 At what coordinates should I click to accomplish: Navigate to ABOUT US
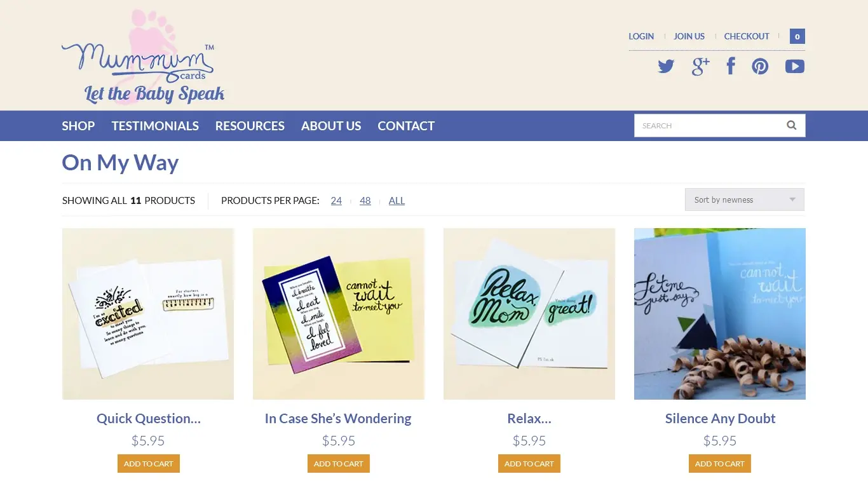click(x=331, y=126)
